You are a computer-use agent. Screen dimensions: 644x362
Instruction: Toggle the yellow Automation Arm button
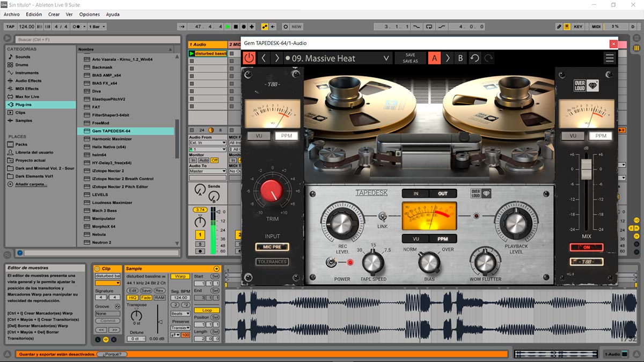pyautogui.click(x=265, y=26)
